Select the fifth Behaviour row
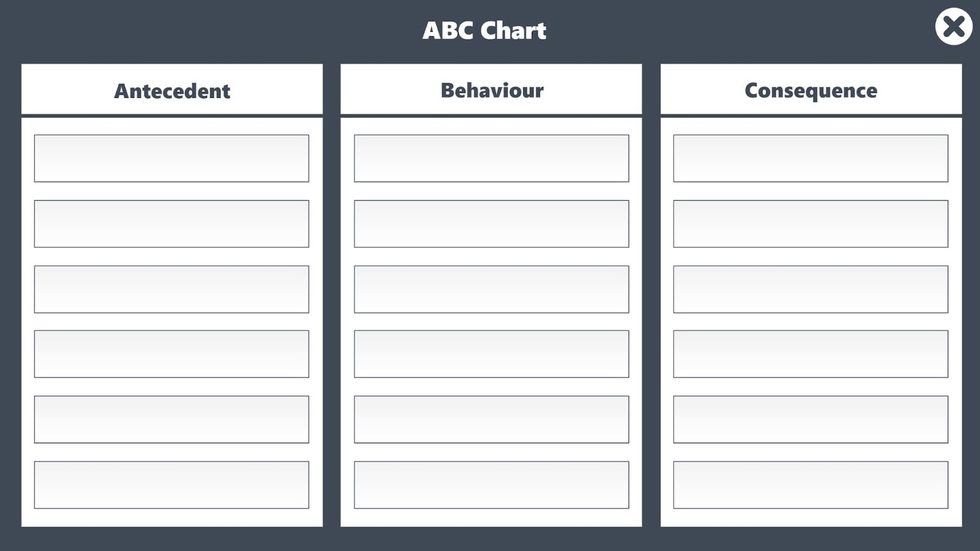The width and height of the screenshot is (980, 551). coord(491,419)
